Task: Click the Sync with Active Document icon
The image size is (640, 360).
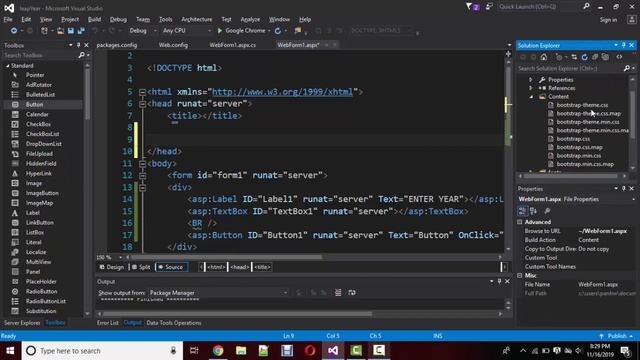Action: pyautogui.click(x=574, y=57)
